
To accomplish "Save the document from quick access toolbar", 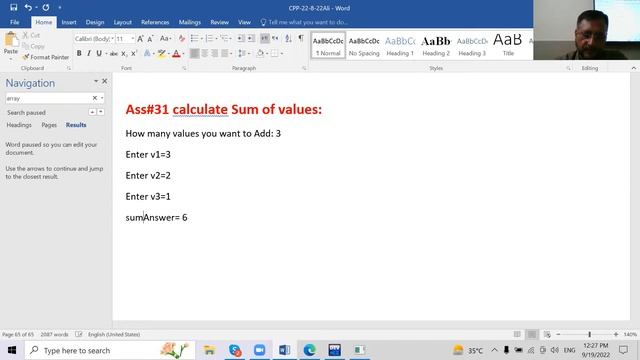I will click(13, 7).
